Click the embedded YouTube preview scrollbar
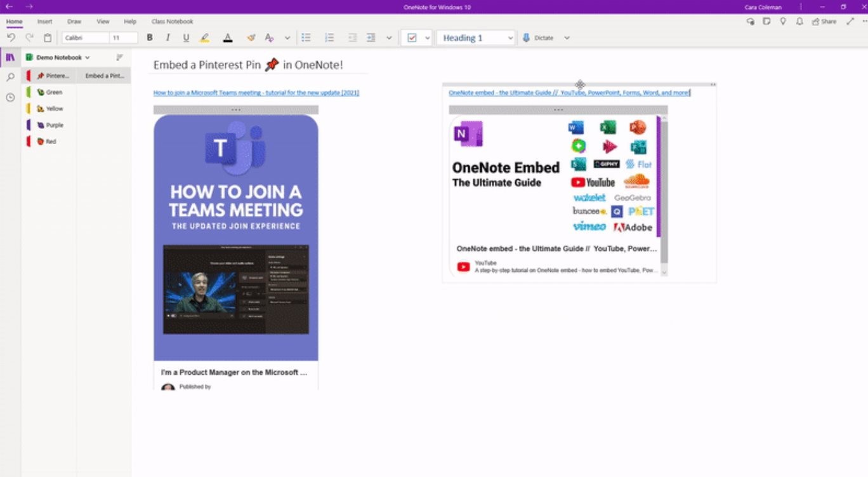This screenshot has height=477, width=868. (x=664, y=195)
